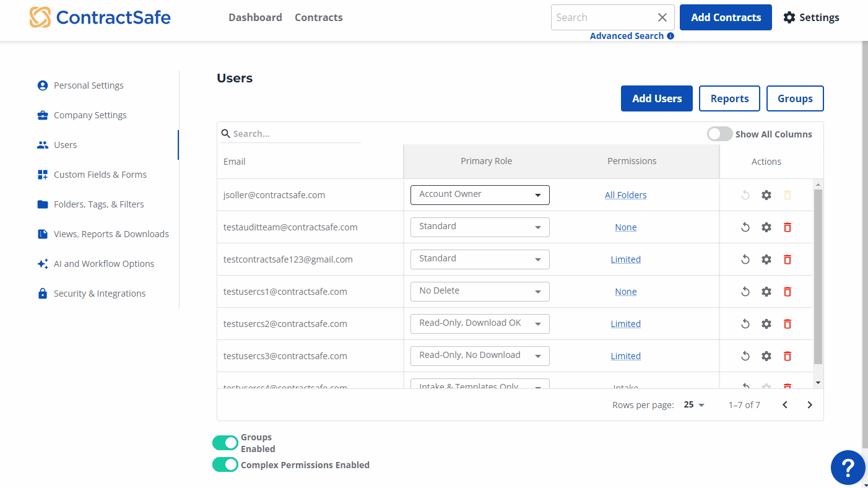This screenshot has height=488, width=868.
Task: Open the Account Owner role dropdown
Action: click(480, 194)
